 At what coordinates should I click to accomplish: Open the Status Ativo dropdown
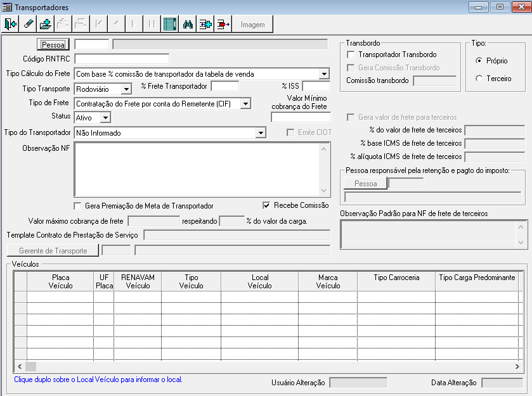(x=105, y=118)
